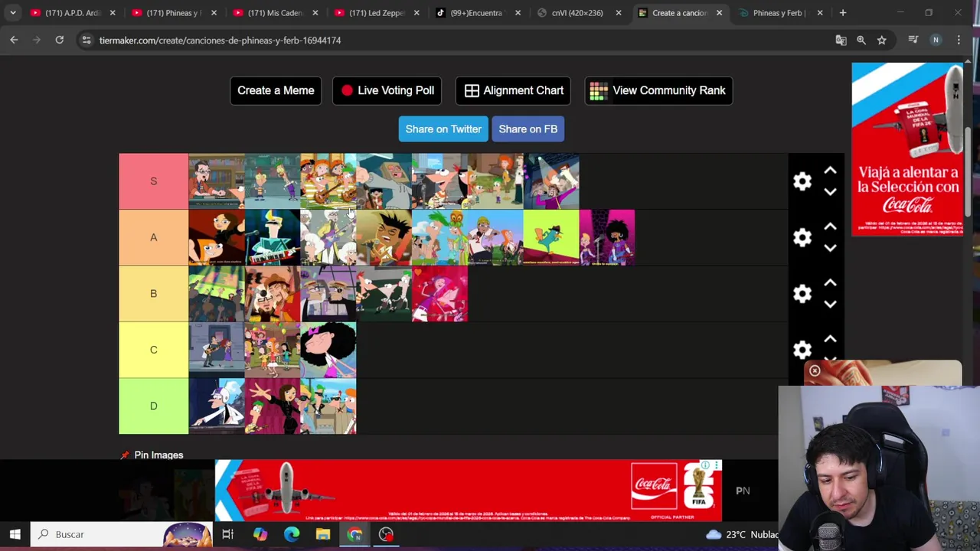Move S tier row down with arrow
Viewport: 980px width, 551px height.
click(x=830, y=192)
